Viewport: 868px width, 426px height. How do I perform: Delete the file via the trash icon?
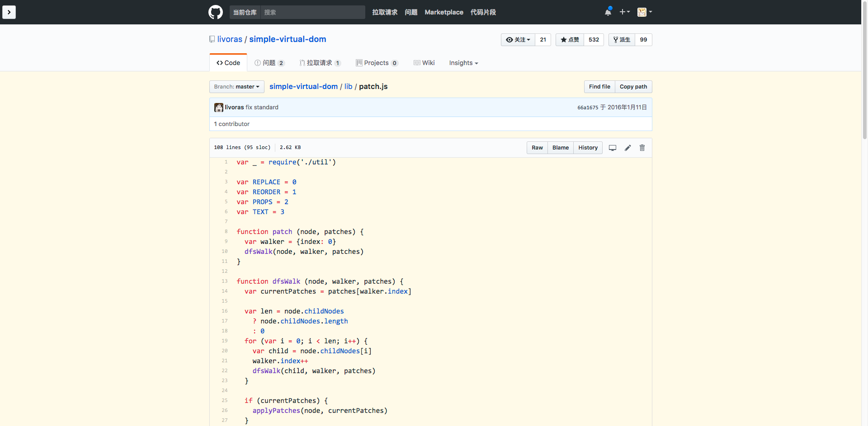click(642, 148)
